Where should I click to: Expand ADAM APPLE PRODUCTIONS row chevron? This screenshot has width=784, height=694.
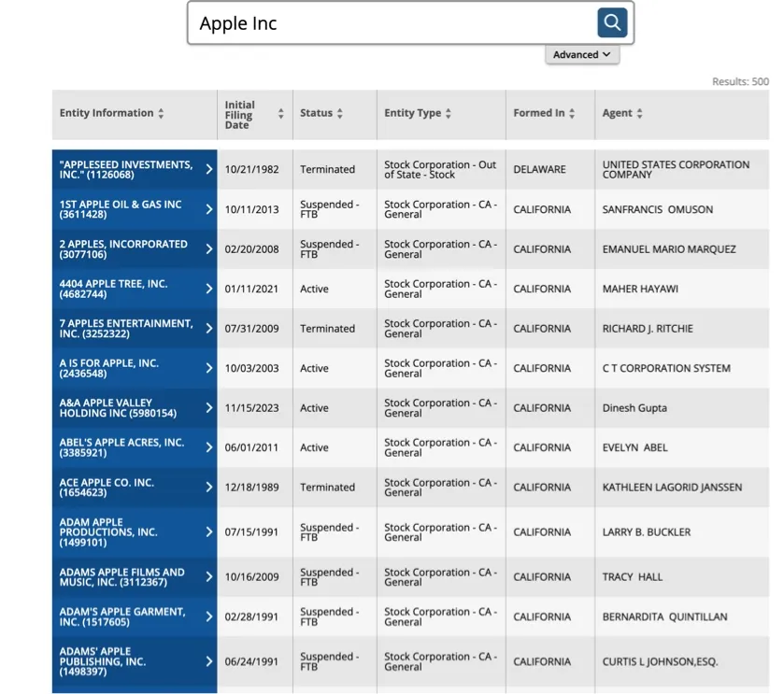click(x=209, y=532)
